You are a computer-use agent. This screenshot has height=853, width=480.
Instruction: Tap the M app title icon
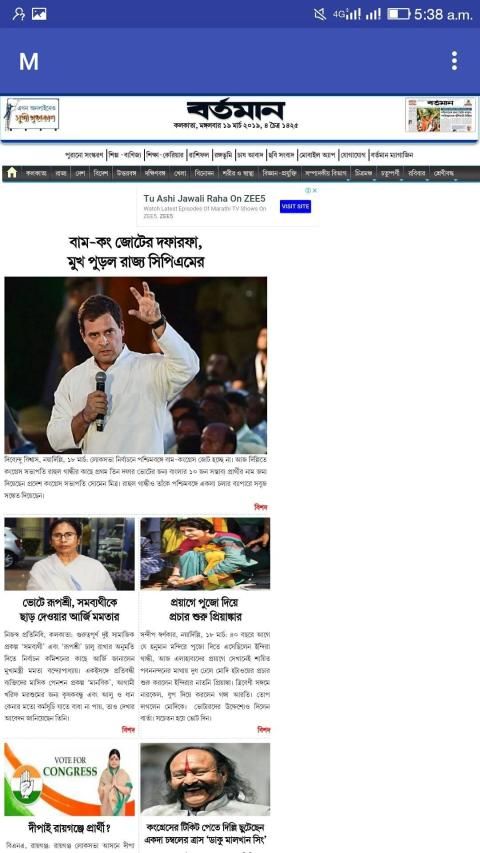[29, 61]
